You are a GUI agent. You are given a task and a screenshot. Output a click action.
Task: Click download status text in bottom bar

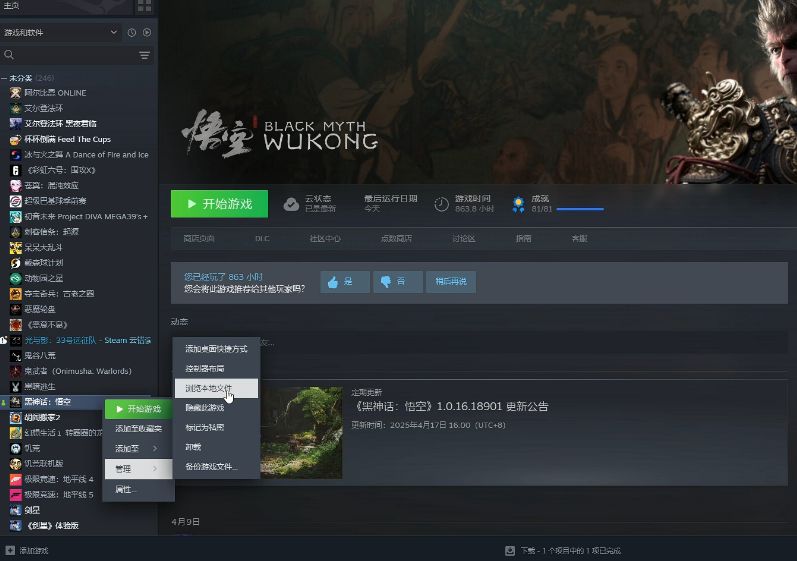pos(571,550)
